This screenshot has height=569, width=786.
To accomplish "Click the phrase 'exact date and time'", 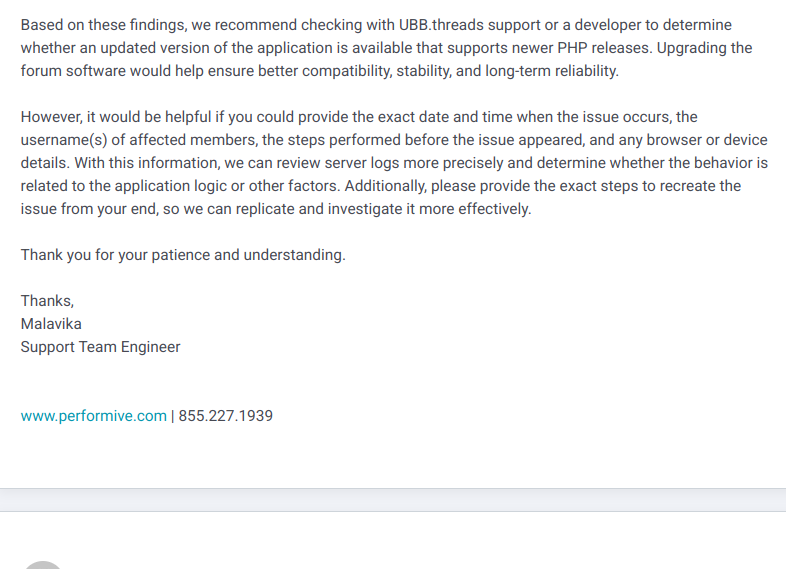I will coord(466,117).
